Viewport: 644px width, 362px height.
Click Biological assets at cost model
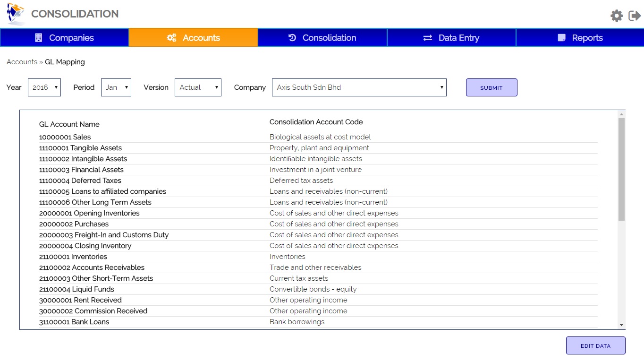click(x=320, y=137)
